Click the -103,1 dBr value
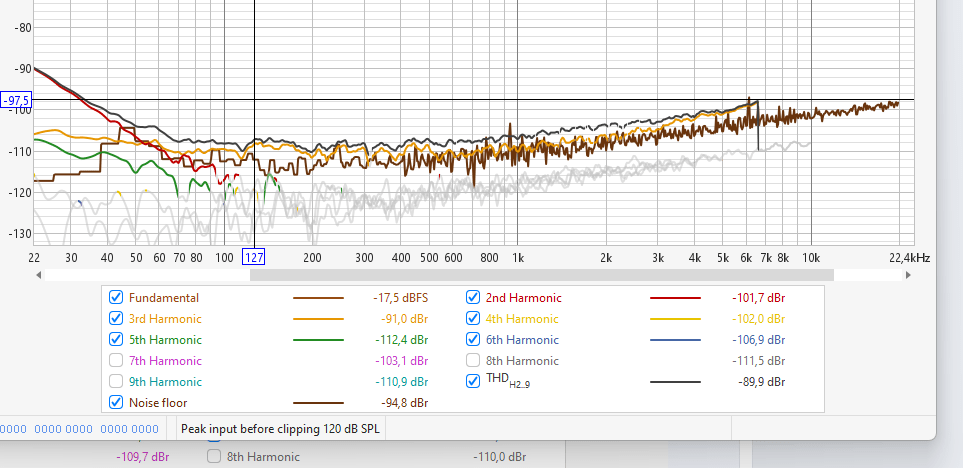This screenshot has height=468, width=963. 402,361
